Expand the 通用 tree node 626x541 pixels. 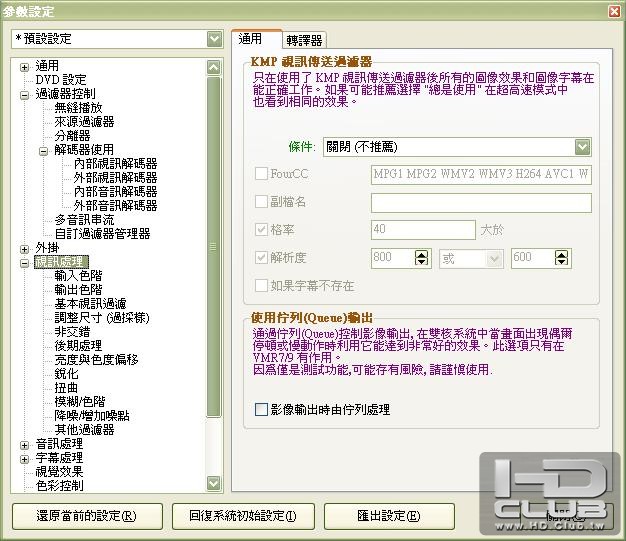pos(24,67)
